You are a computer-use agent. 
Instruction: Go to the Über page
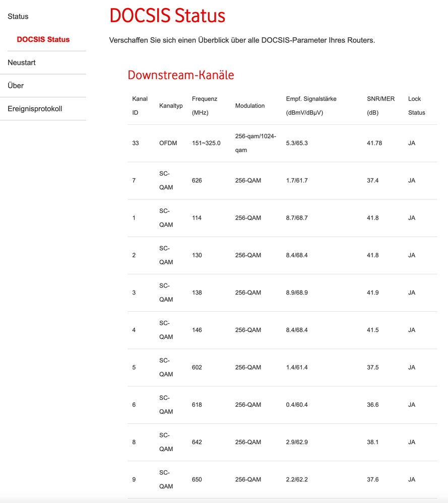[x=16, y=86]
